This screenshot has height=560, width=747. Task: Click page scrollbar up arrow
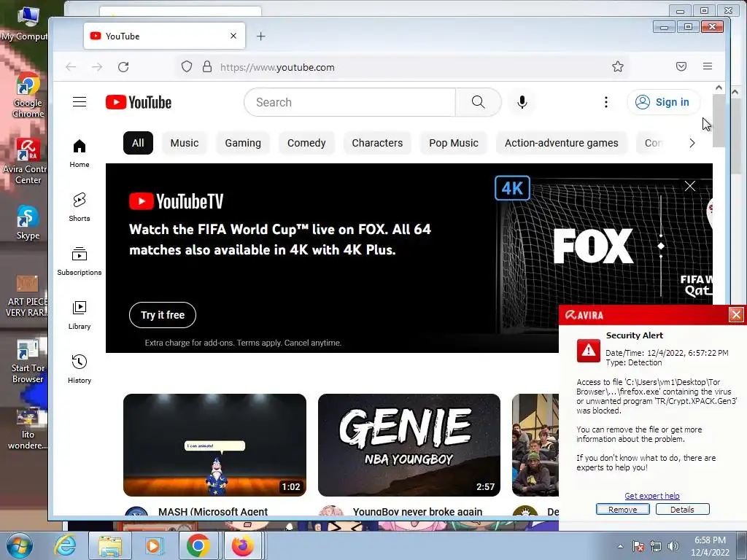tap(719, 88)
